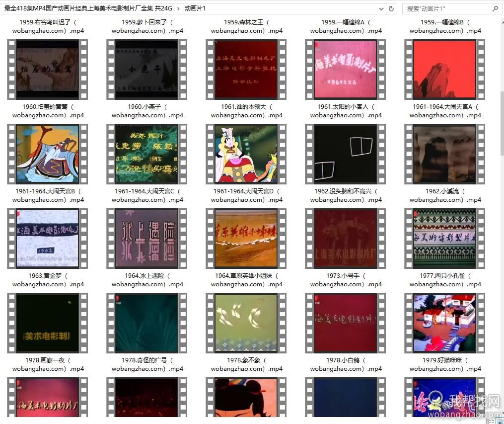Select the 1978.象不象 video thumbnail
The width and height of the screenshot is (504, 424).
(246, 323)
